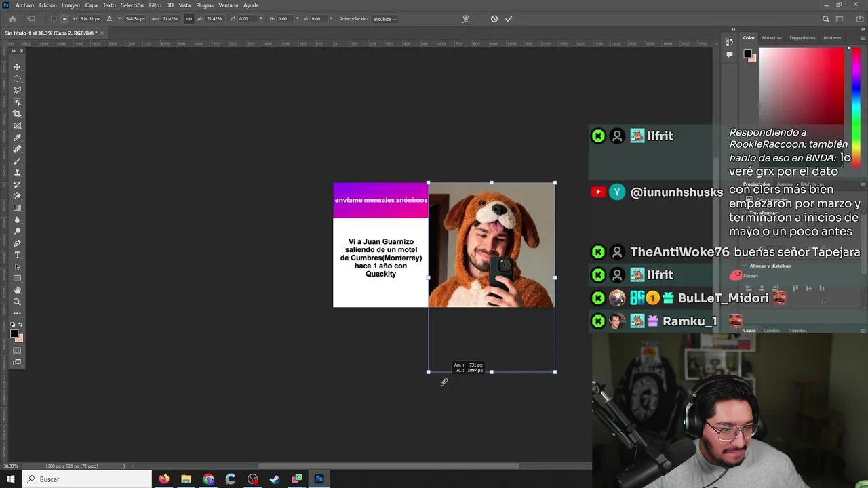Screen dimensions: 868x488
Task: Close the Sin título-1 document tab
Action: [102, 33]
